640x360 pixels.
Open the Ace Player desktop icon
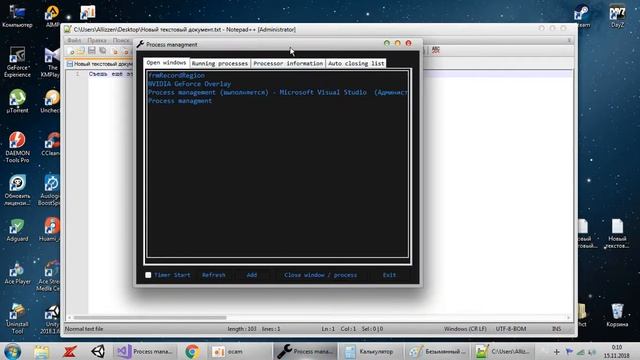click(17, 273)
